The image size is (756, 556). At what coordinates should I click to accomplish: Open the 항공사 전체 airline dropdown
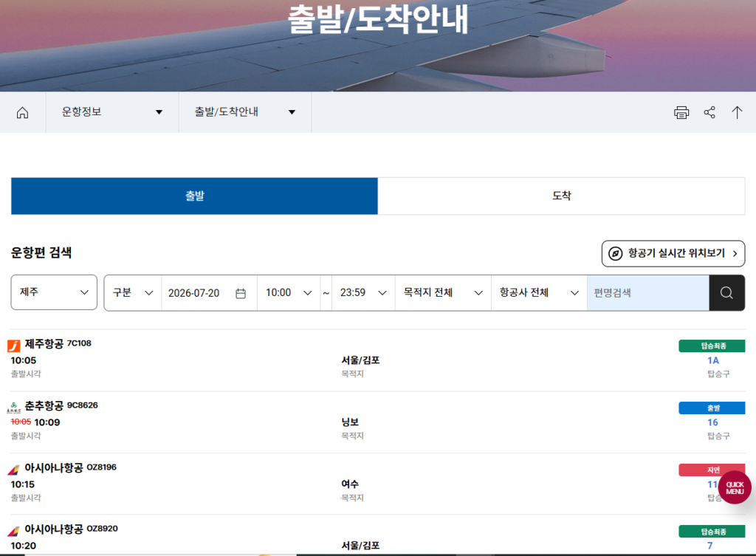pos(539,292)
